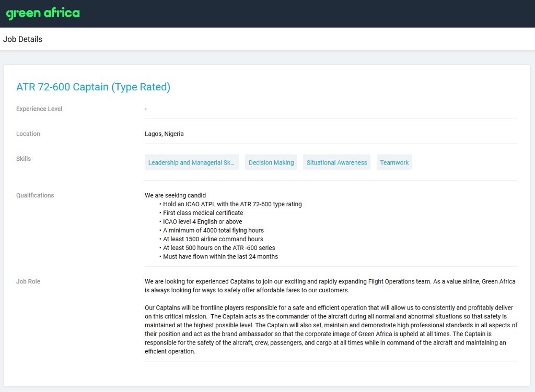The width and height of the screenshot is (535, 392).
Task: Click the green africa logo
Action: click(43, 13)
